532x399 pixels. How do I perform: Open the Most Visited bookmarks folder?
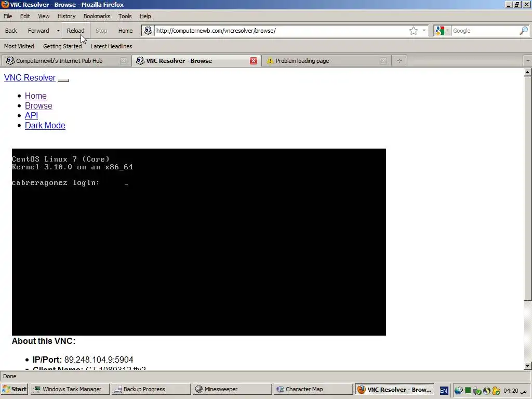pos(19,46)
